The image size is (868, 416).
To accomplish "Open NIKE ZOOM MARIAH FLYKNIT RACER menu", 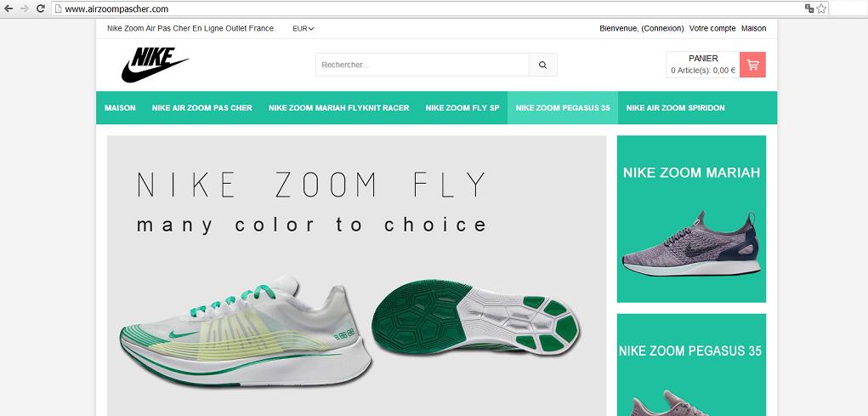I will click(339, 108).
